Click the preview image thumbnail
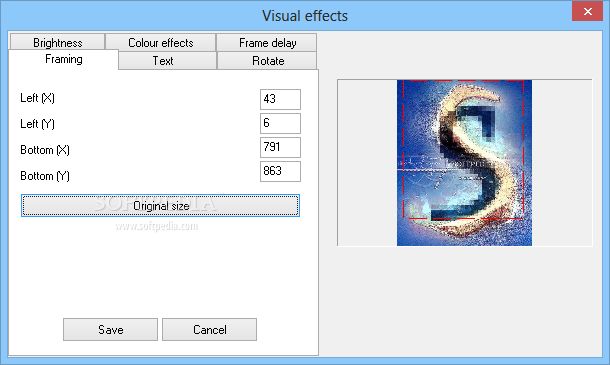The width and height of the screenshot is (610, 365). point(464,163)
